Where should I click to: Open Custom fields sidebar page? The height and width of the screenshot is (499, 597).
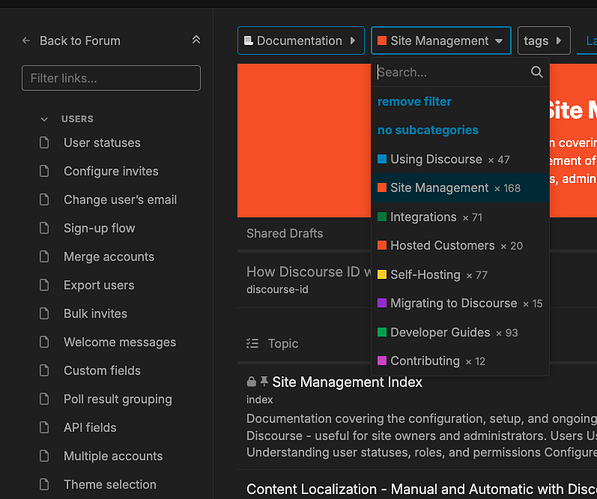tap(102, 370)
